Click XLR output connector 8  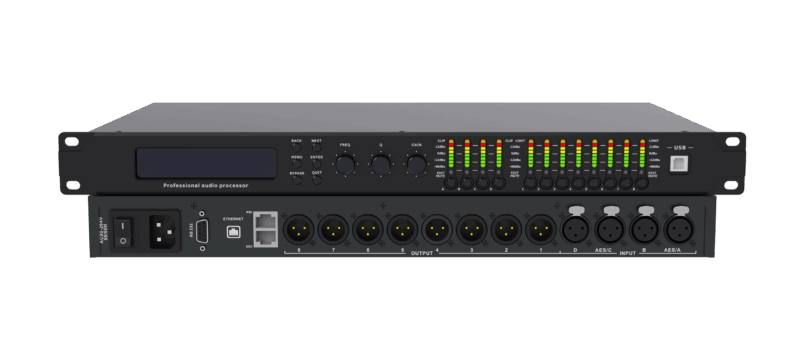click(298, 229)
